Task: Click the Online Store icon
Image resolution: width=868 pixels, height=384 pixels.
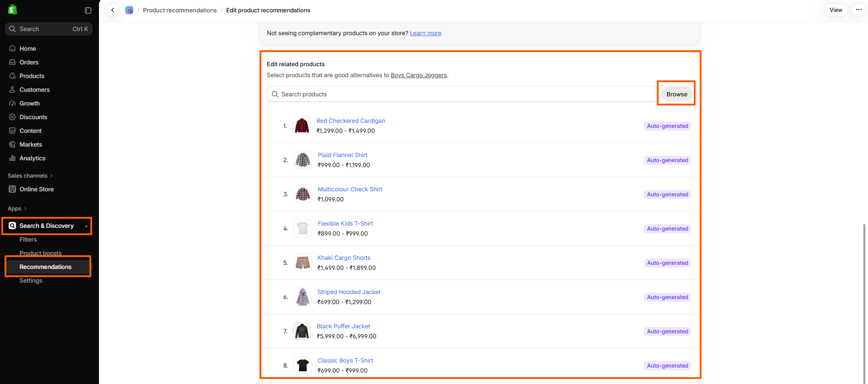Action: (x=12, y=189)
